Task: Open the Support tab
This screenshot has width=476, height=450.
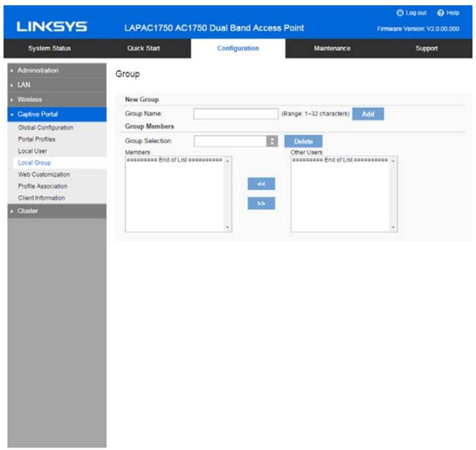Action: [427, 48]
